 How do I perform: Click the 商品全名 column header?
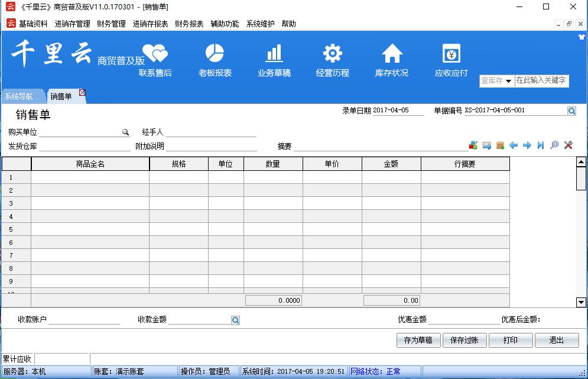click(90, 164)
